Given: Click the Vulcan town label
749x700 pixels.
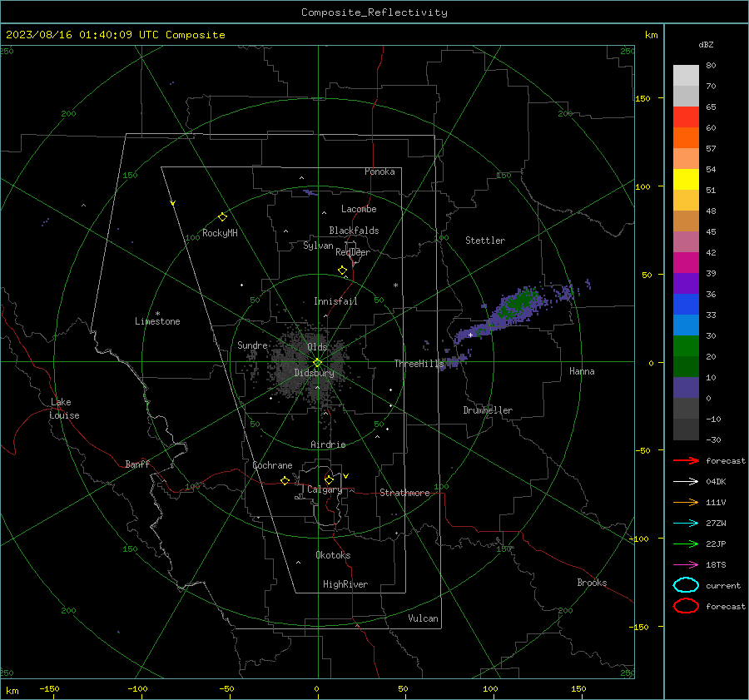Looking at the screenshot, I should (x=423, y=618).
